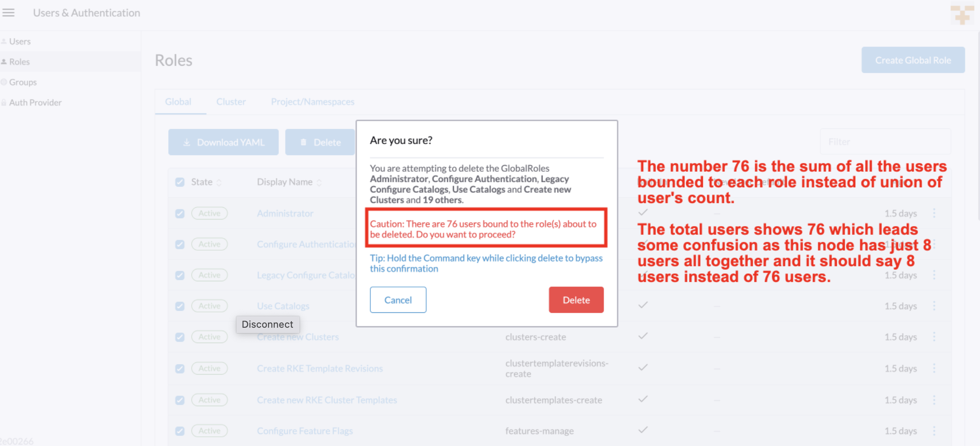The image size is (980, 446).
Task: Uncheck the Administrator role checkbox
Action: 180,213
